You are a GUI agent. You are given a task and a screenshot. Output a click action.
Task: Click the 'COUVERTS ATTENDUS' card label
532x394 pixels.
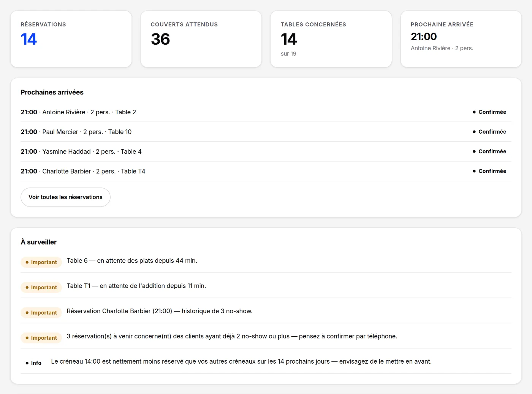pos(184,24)
